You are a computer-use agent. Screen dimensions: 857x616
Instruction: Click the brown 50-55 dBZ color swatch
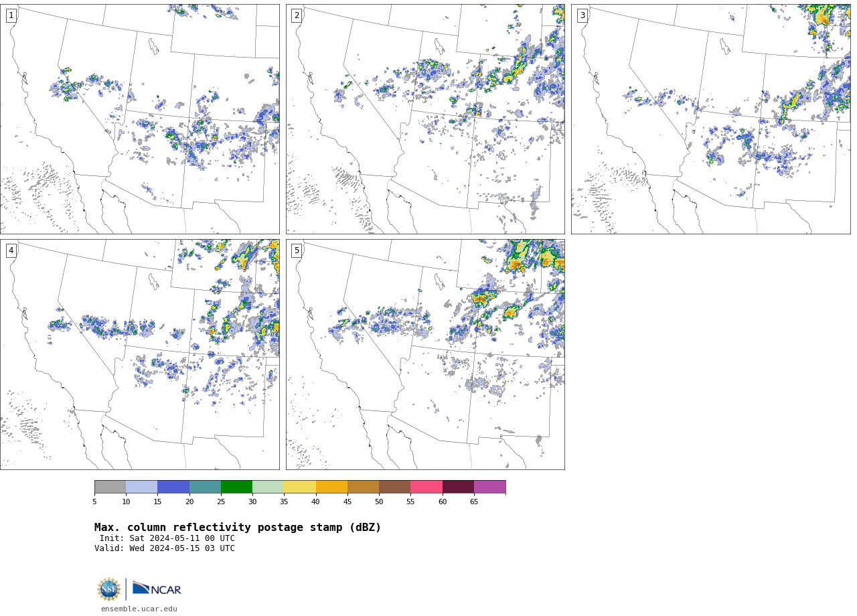395,487
